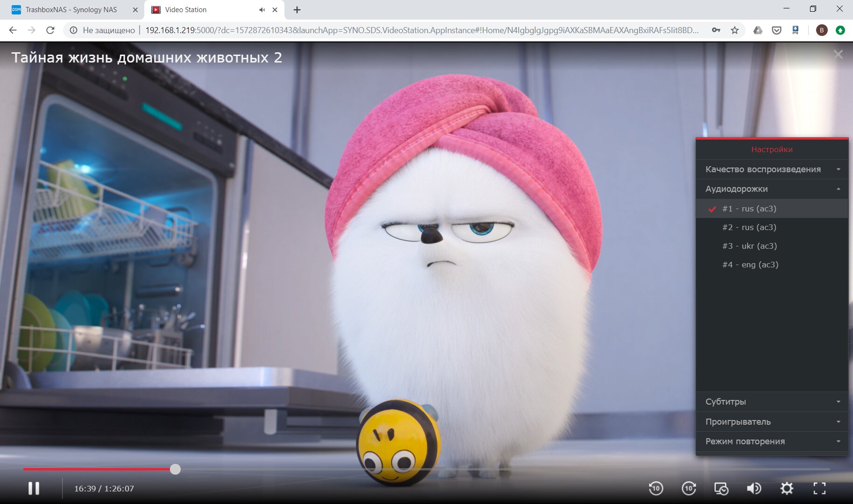Click the green browser update icon
Image resolution: width=853 pixels, height=504 pixels.
tap(840, 30)
